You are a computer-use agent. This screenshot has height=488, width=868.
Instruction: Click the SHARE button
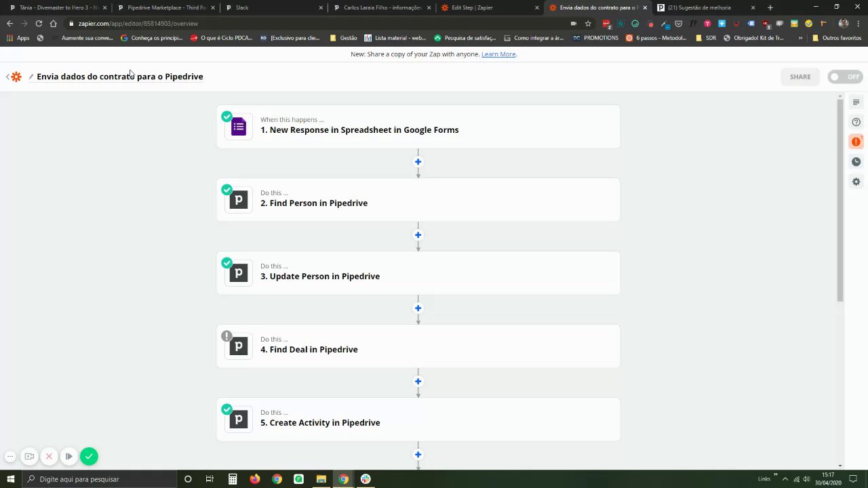pyautogui.click(x=800, y=77)
